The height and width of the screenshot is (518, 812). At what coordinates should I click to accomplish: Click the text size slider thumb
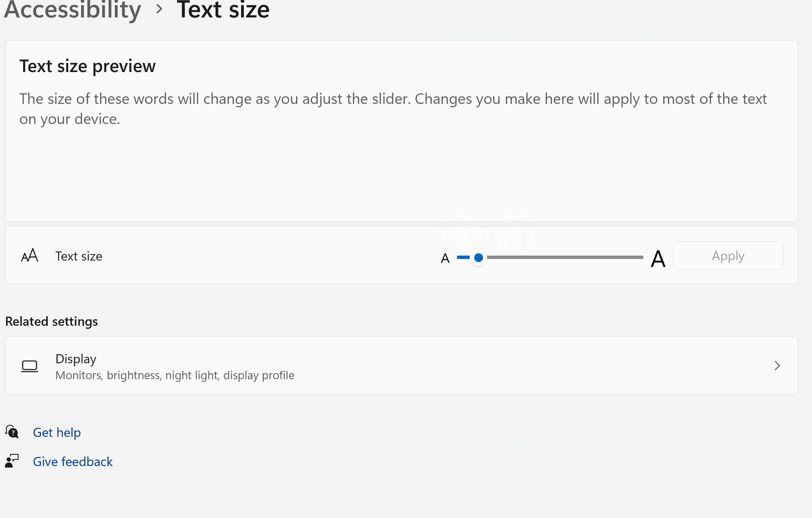pos(478,257)
